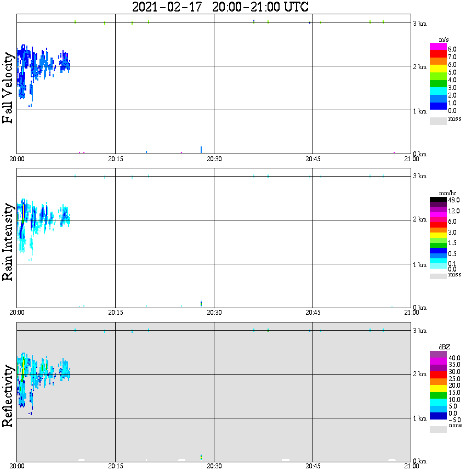The image size is (466, 476).
Task: Select the green swatch in the dBZ legend
Action: pyautogui.click(x=438, y=395)
